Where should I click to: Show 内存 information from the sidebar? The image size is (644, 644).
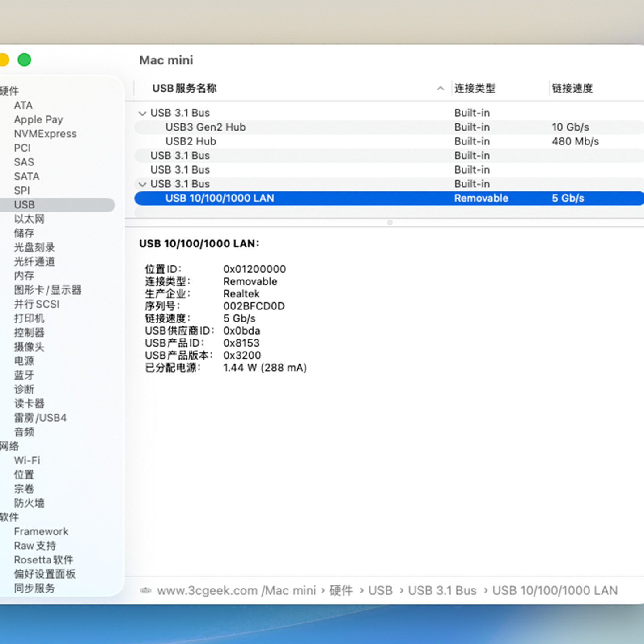click(24, 275)
